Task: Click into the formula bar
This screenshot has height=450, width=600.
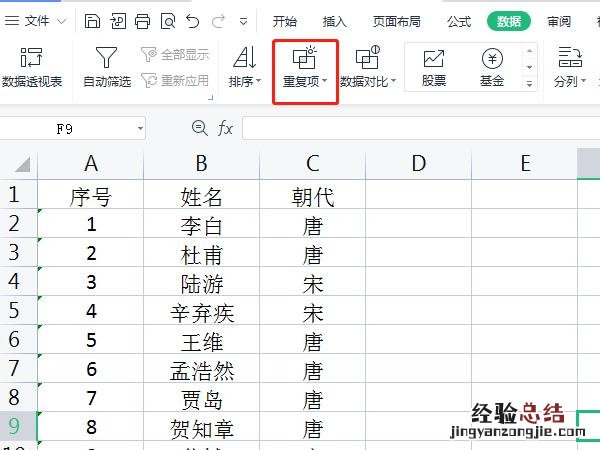Action: (421, 129)
